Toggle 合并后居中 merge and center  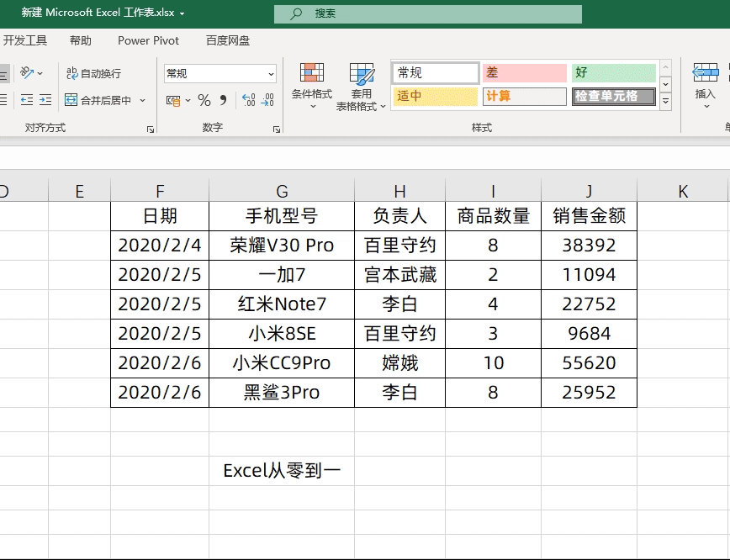[98, 100]
